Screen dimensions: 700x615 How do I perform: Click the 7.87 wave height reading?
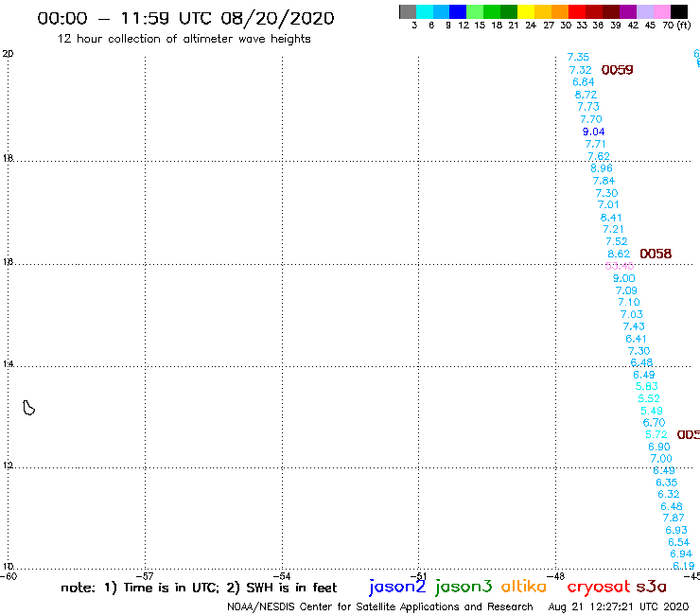click(674, 518)
